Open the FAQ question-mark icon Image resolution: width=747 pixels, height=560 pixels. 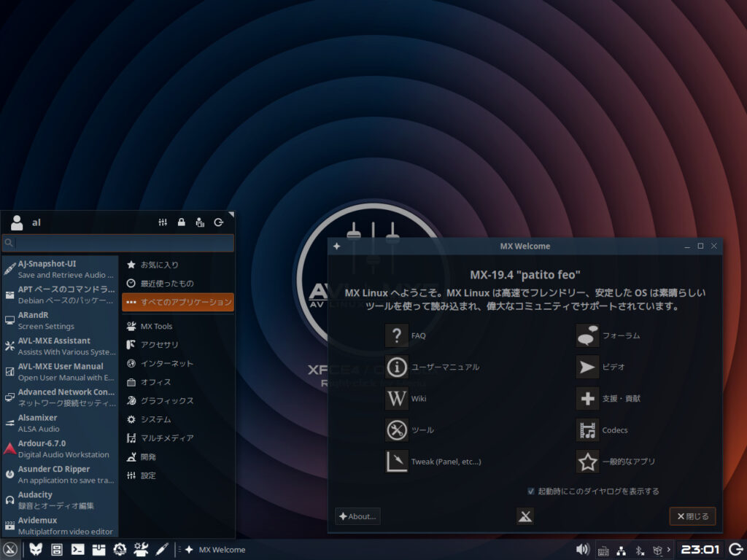pyautogui.click(x=396, y=335)
